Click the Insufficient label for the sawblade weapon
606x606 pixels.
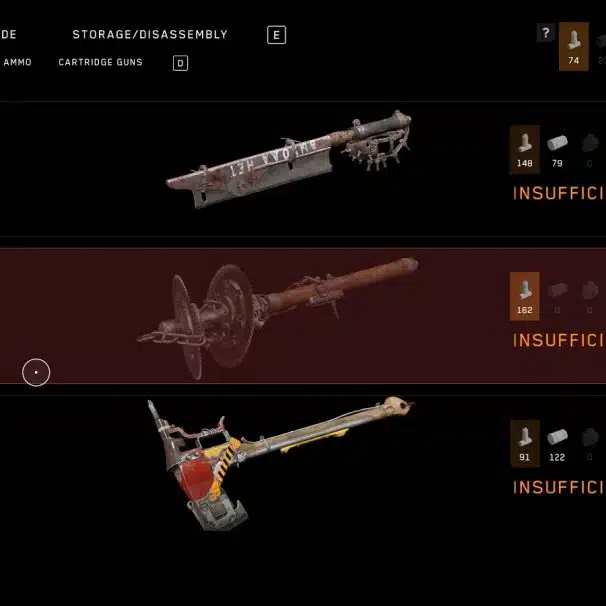(558, 340)
